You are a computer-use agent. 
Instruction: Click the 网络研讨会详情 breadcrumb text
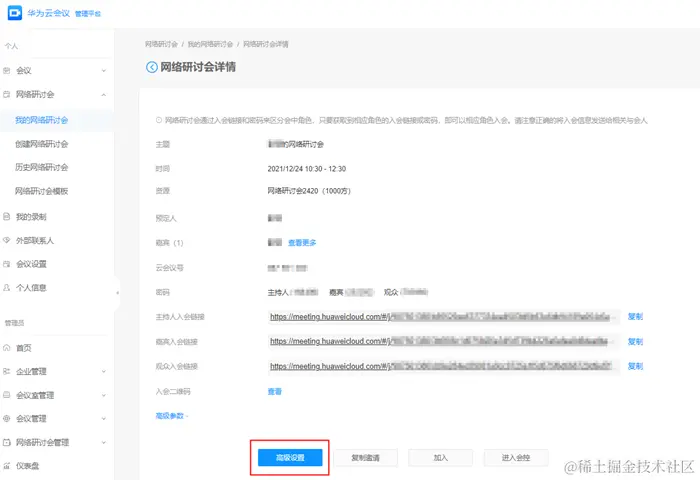point(266,44)
